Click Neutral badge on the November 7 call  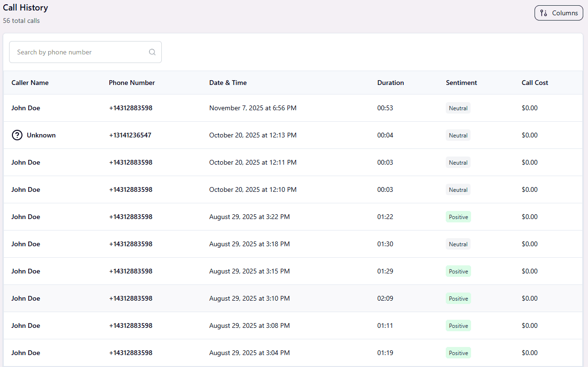pos(458,108)
